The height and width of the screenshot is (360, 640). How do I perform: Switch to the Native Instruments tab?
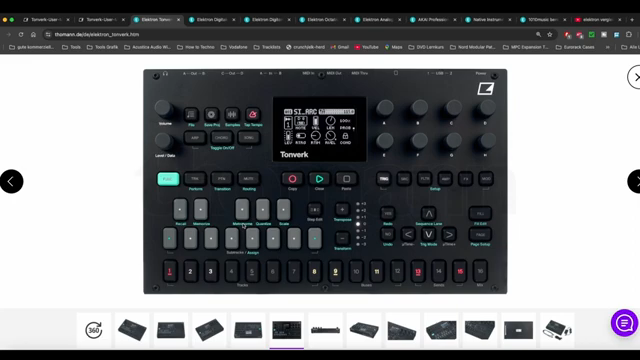488,19
